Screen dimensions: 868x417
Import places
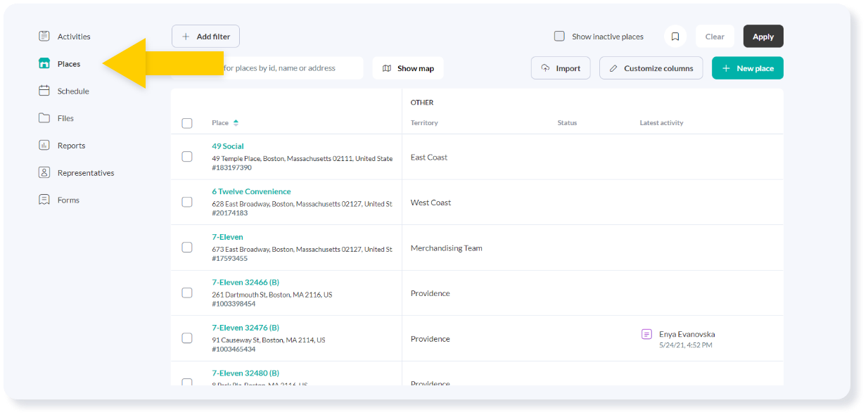[x=561, y=68]
